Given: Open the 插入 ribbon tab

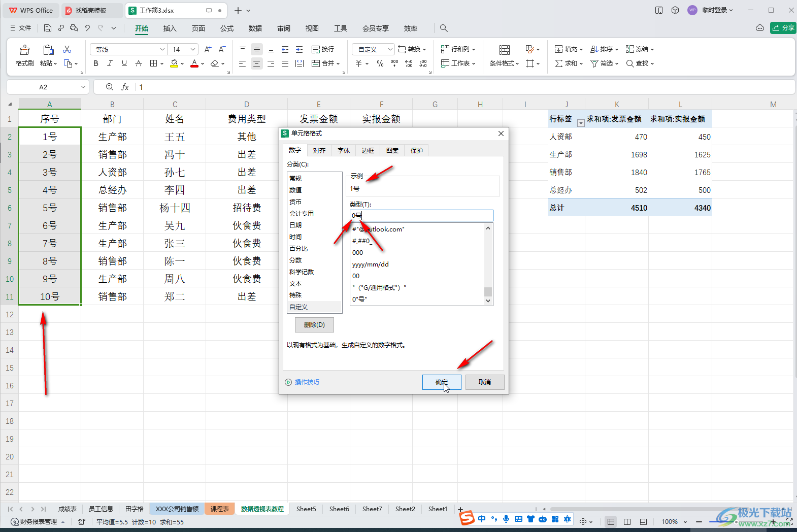Looking at the screenshot, I should 170,28.
